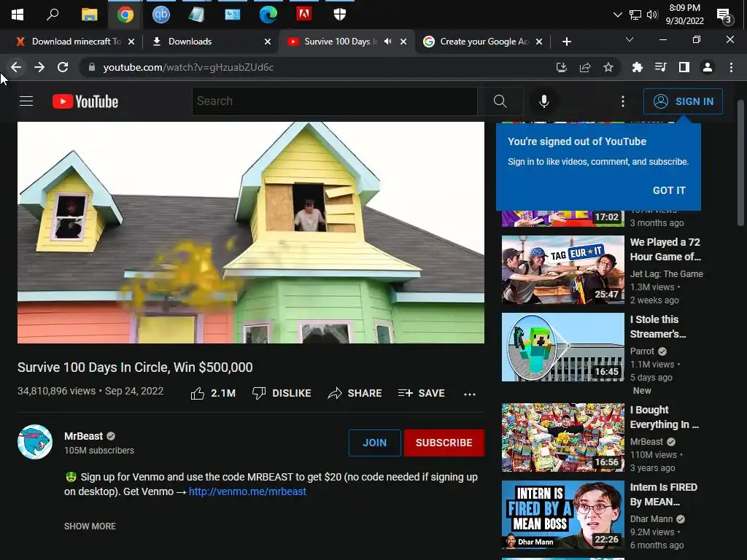The height and width of the screenshot is (560, 747).
Task: Close the Create your Google Account tab
Action: tap(539, 42)
